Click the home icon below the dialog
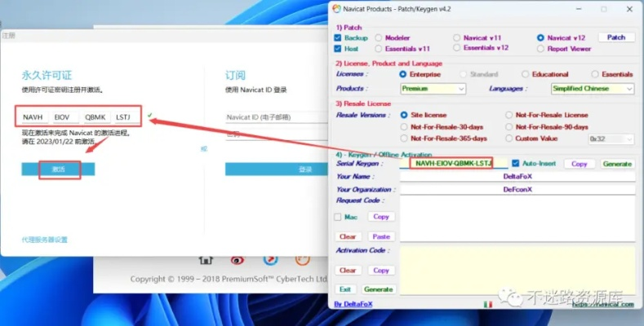 207,259
